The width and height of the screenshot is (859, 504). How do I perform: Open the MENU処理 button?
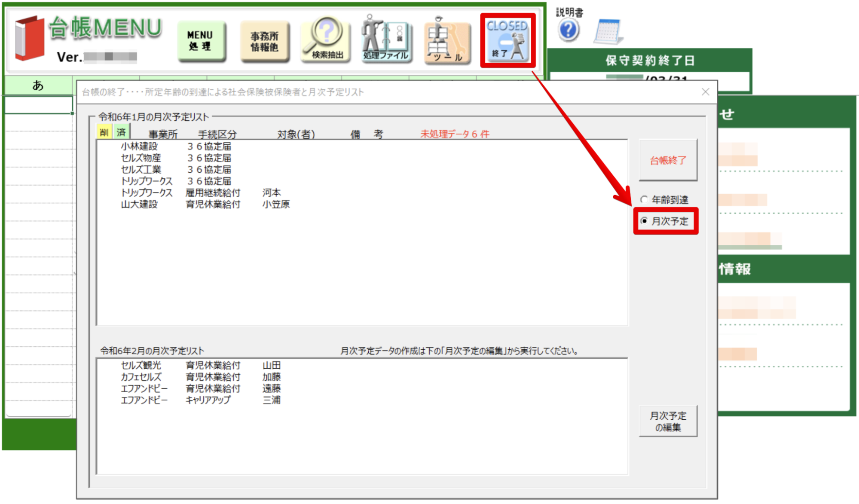point(201,41)
